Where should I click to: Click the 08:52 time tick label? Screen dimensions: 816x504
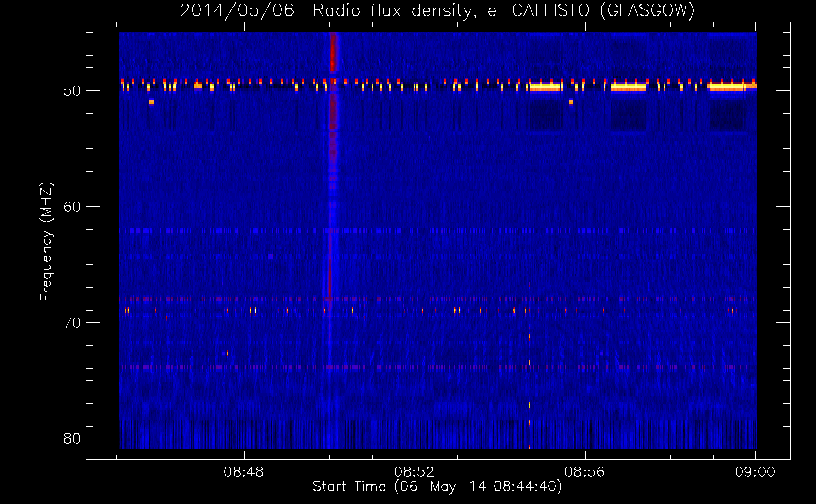click(x=414, y=472)
